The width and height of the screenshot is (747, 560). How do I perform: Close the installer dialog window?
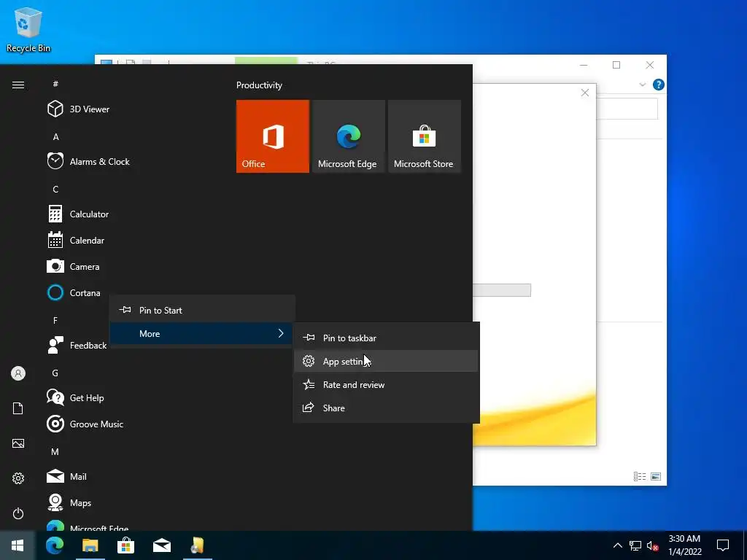pyautogui.click(x=585, y=93)
